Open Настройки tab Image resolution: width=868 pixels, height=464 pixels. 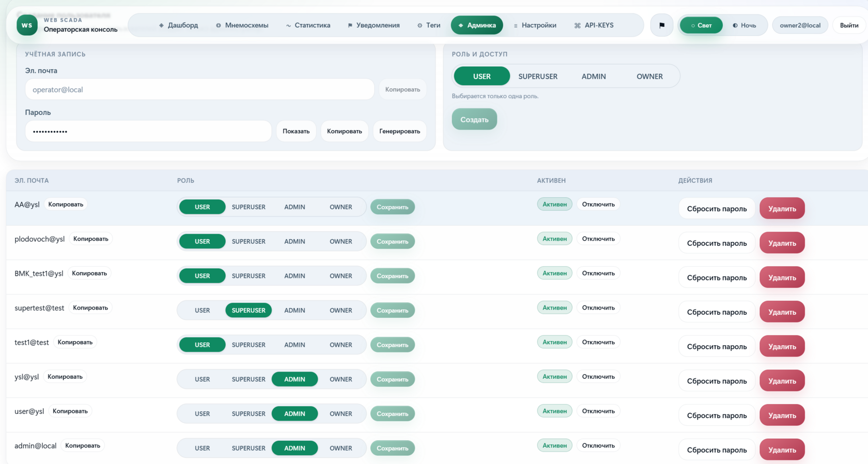tap(535, 25)
